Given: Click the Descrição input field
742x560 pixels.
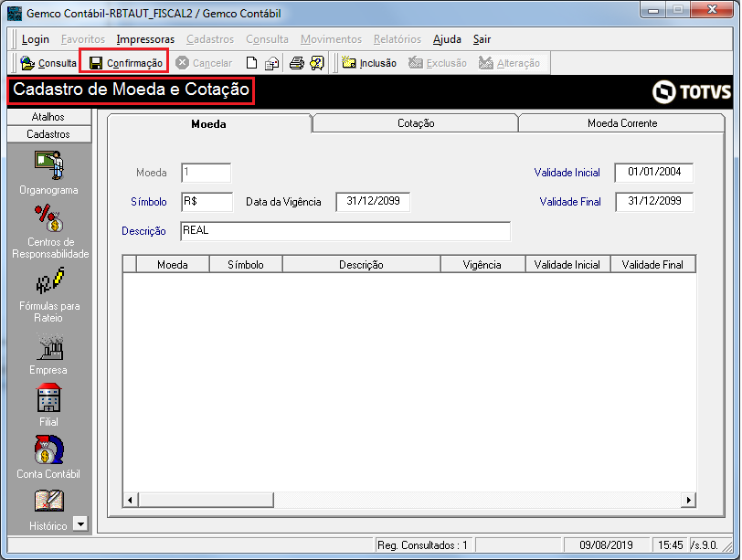Looking at the screenshot, I should [x=345, y=231].
